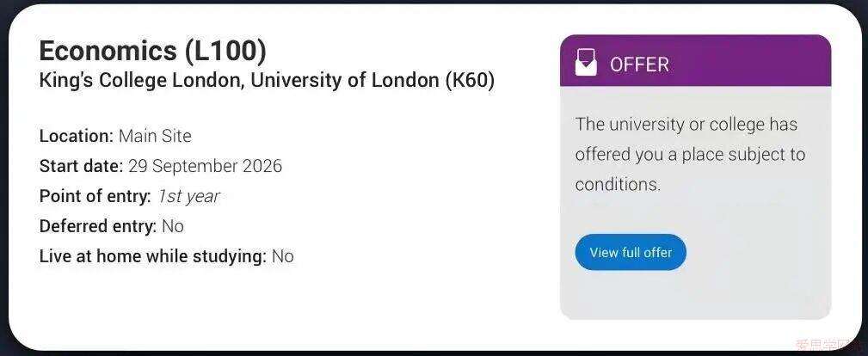
Task: Click the 1st year entry value
Action: [x=188, y=196]
